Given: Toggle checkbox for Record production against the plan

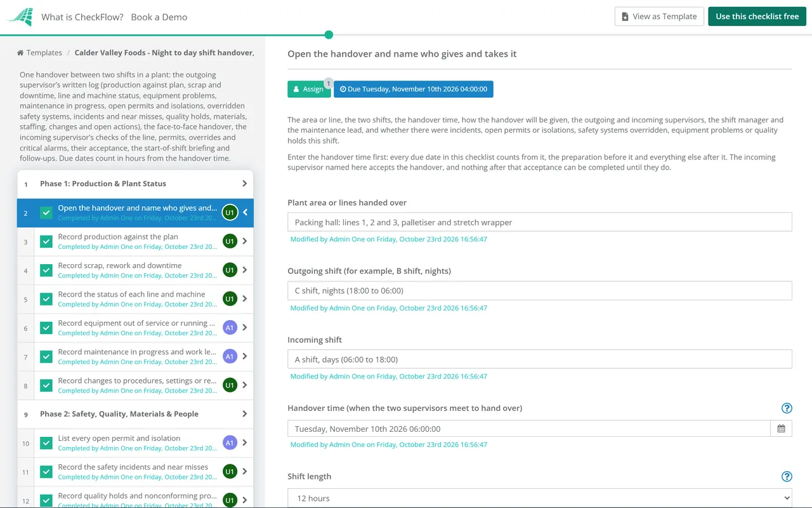Looking at the screenshot, I should (46, 241).
